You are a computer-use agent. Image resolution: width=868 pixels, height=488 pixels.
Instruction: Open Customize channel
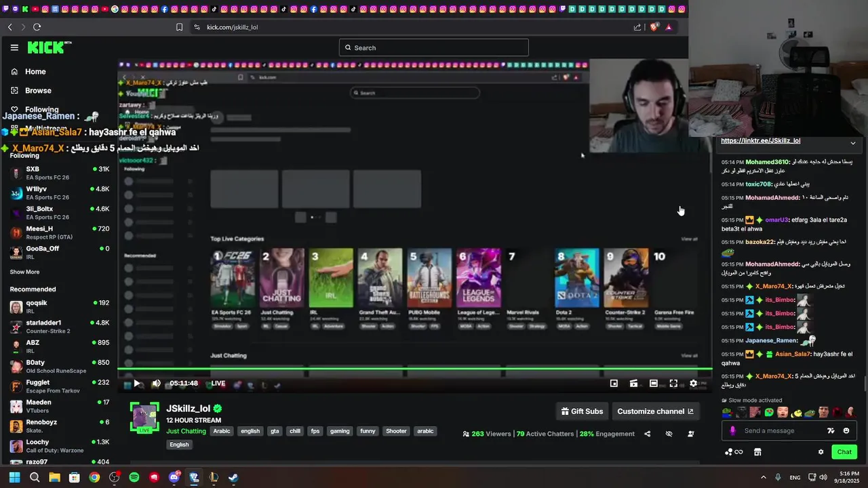click(655, 411)
